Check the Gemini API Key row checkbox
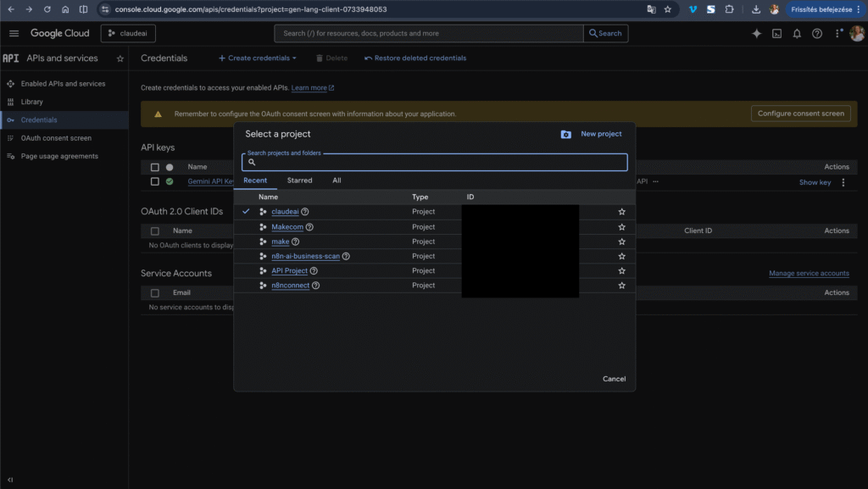Viewport: 868px width, 489px height. (x=155, y=181)
